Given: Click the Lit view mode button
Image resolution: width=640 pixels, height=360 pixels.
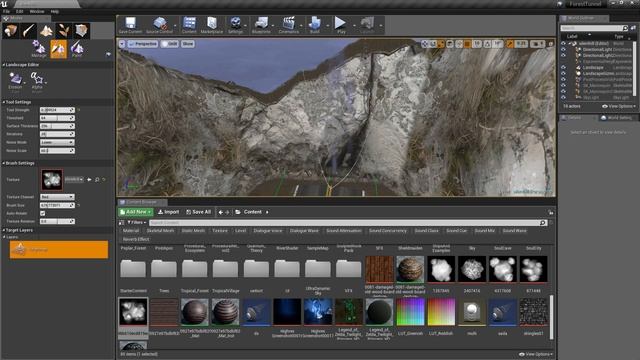Looking at the screenshot, I should point(170,44).
